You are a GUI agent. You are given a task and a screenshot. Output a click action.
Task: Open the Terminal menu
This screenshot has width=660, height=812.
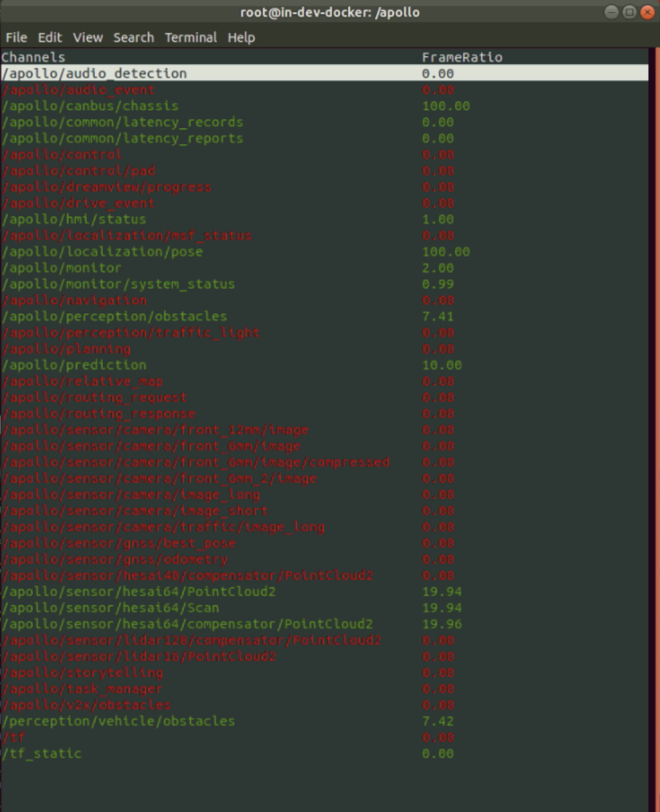coord(190,37)
